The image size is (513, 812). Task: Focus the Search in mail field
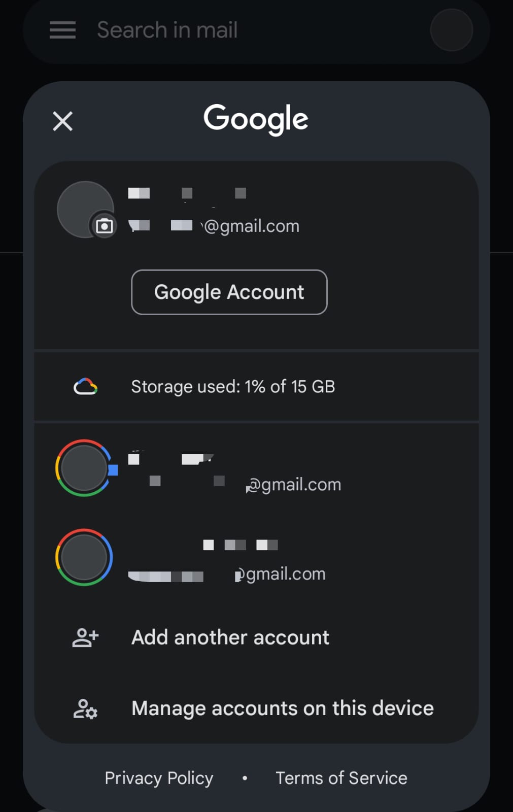[256, 30]
